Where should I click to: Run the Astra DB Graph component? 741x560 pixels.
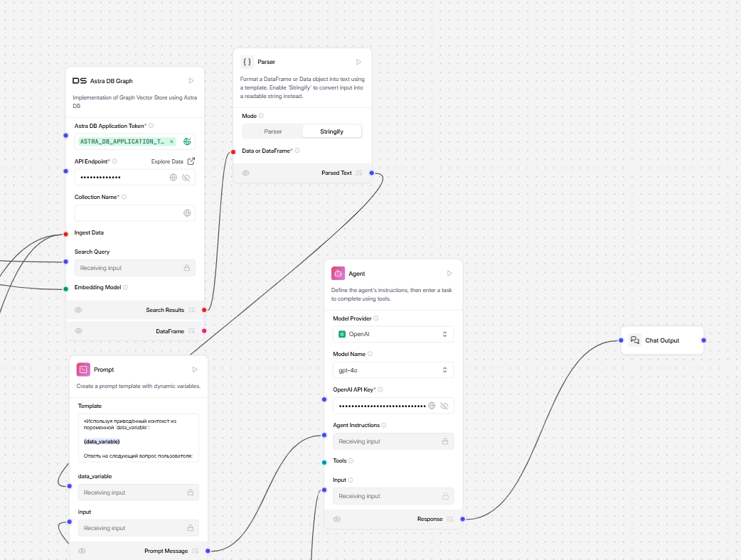tap(191, 81)
